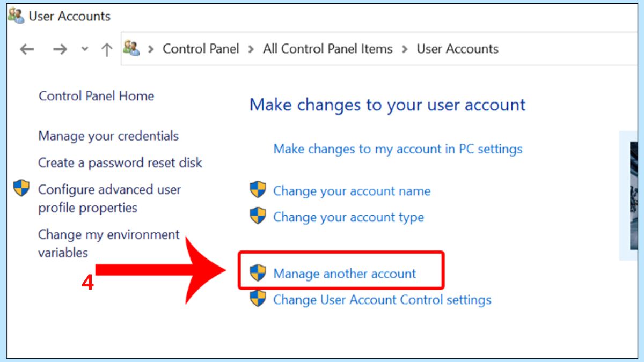
Task: Click shield icon next to Manage another account
Action: coord(258,272)
